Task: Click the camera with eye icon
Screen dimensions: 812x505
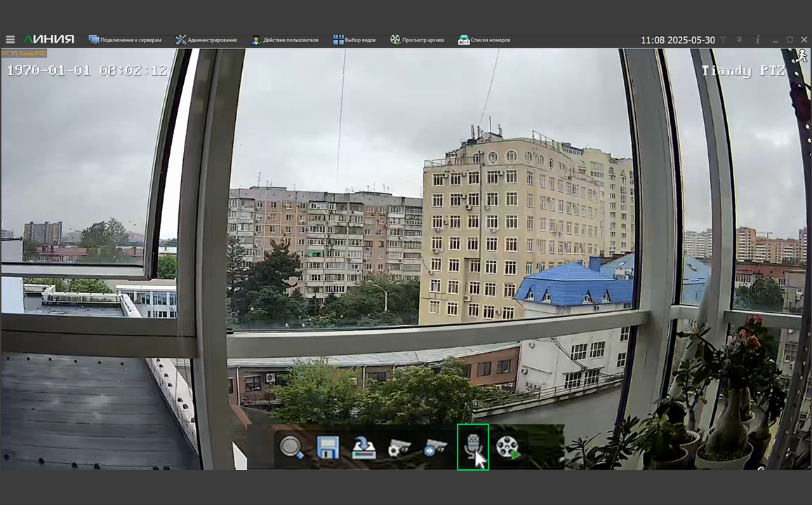Action: tap(435, 447)
